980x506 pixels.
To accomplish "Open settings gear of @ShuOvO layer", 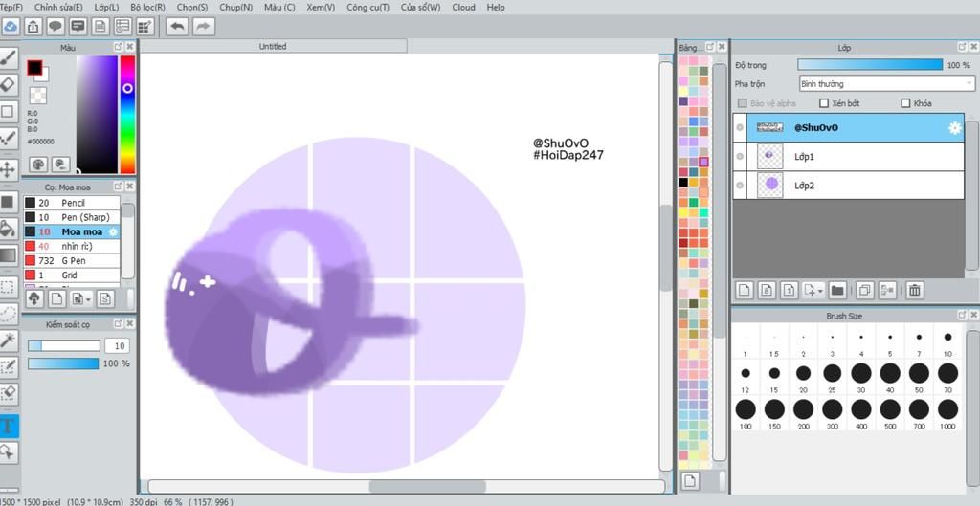I will pos(954,128).
